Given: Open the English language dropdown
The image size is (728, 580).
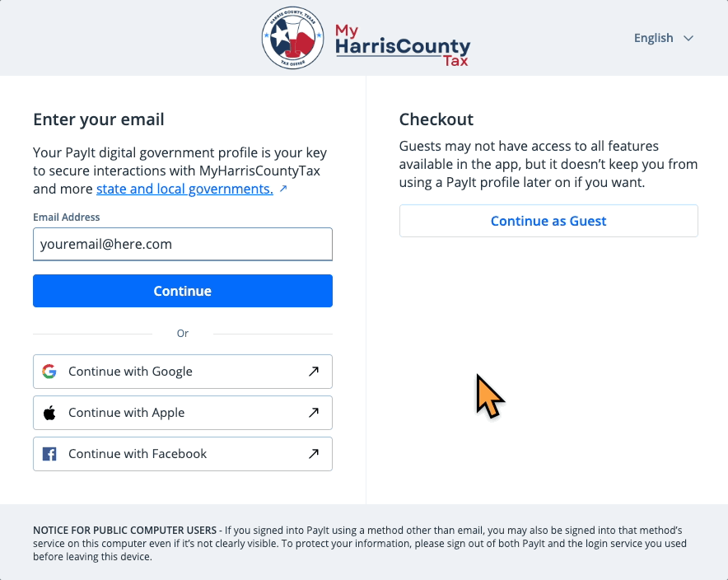Looking at the screenshot, I should pos(654,38).
